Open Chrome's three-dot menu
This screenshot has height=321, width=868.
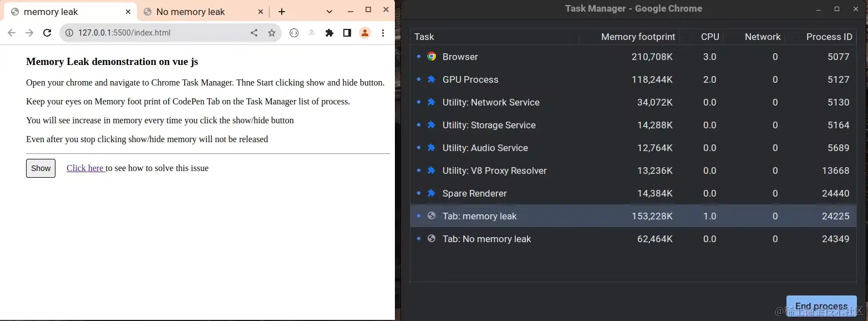click(x=383, y=33)
